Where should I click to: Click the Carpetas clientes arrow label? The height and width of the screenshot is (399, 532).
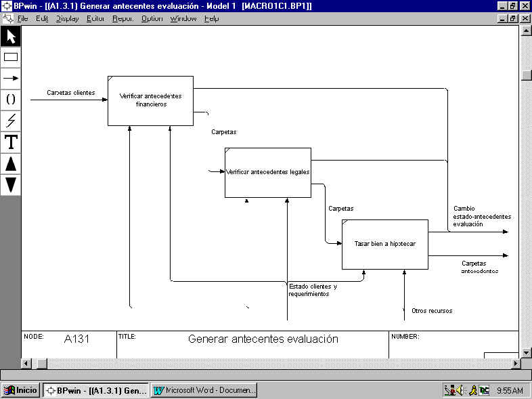pos(71,92)
